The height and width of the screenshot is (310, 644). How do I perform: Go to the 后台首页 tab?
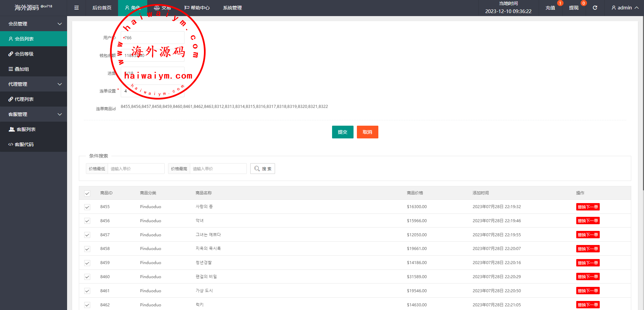(x=102, y=8)
